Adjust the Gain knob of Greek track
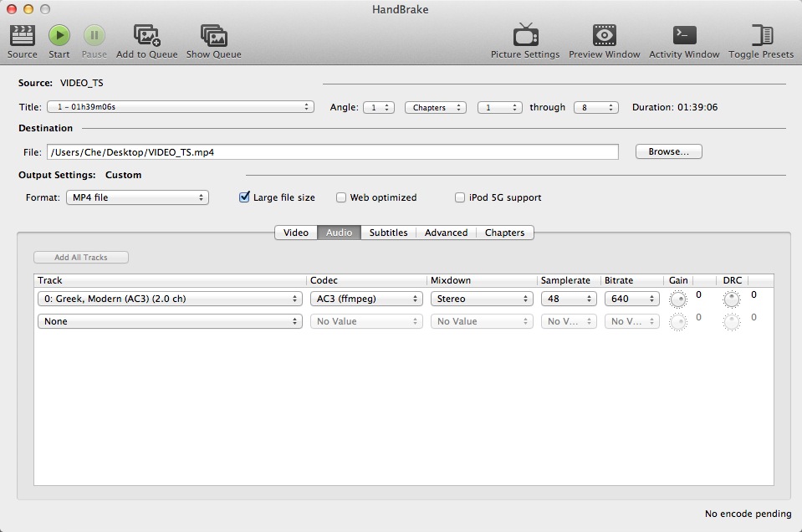Screen dimensions: 802x532 678,299
